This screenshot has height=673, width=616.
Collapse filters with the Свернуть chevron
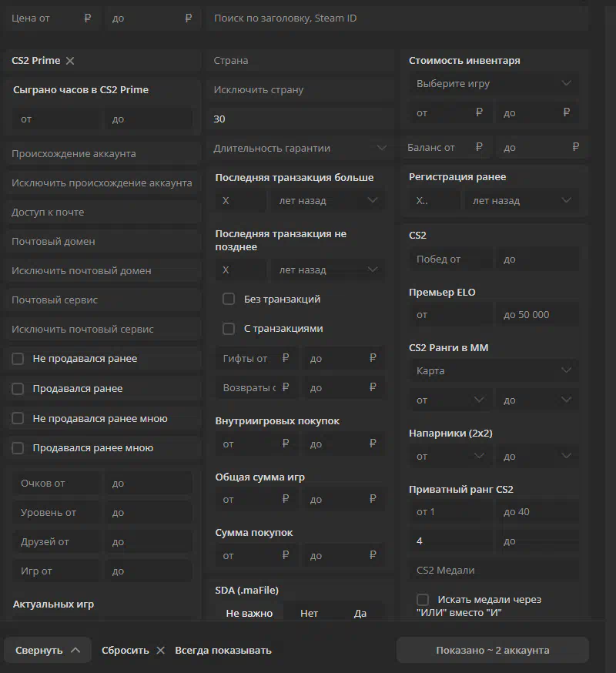75,650
